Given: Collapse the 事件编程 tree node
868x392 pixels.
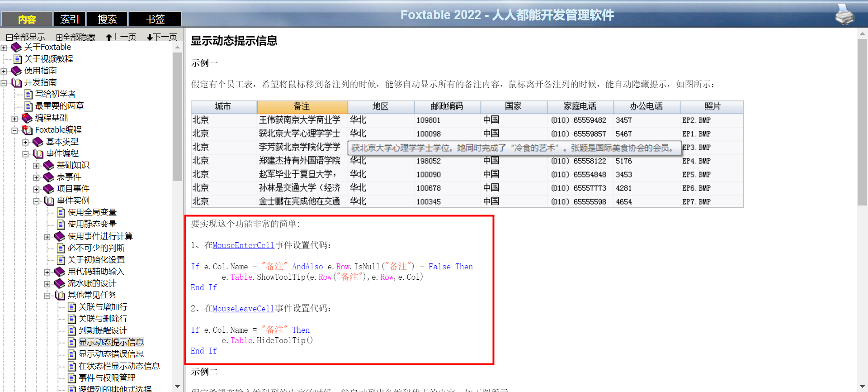Looking at the screenshot, I should pyautogui.click(x=25, y=154).
